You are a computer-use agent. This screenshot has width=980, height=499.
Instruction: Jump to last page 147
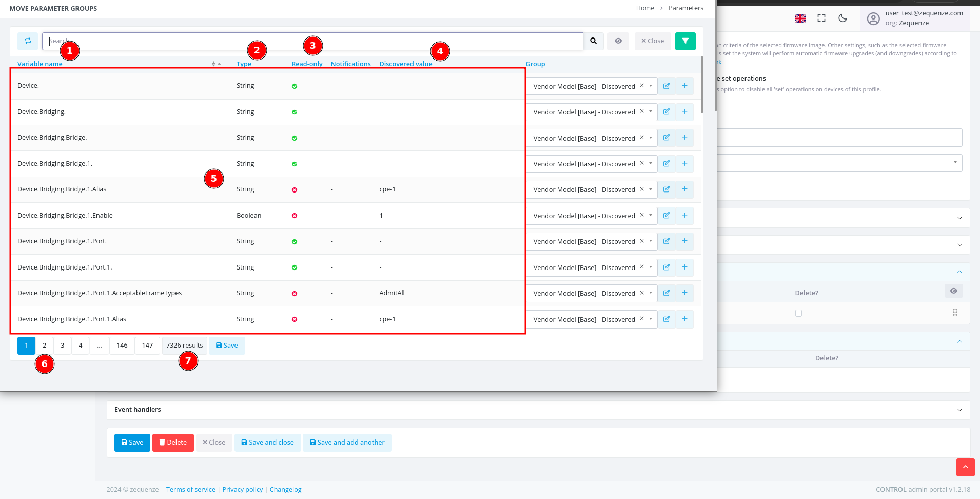(147, 346)
